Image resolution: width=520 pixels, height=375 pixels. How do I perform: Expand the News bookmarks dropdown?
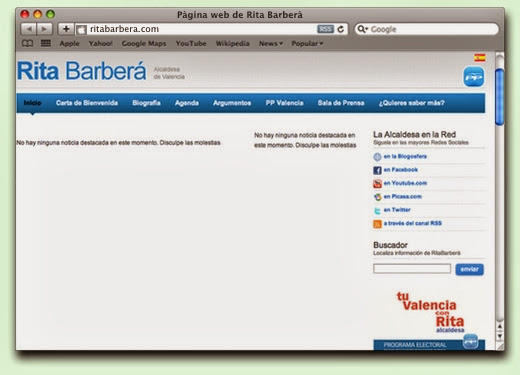tap(271, 43)
